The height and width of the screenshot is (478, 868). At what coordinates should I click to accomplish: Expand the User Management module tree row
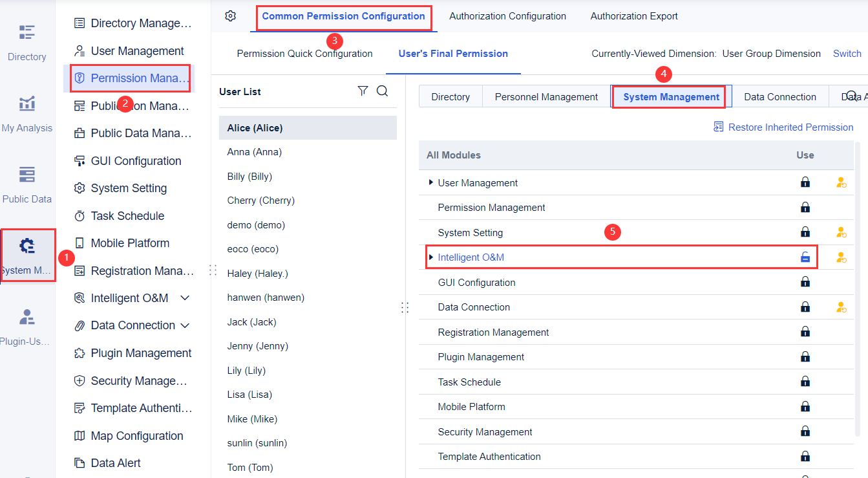(x=432, y=182)
